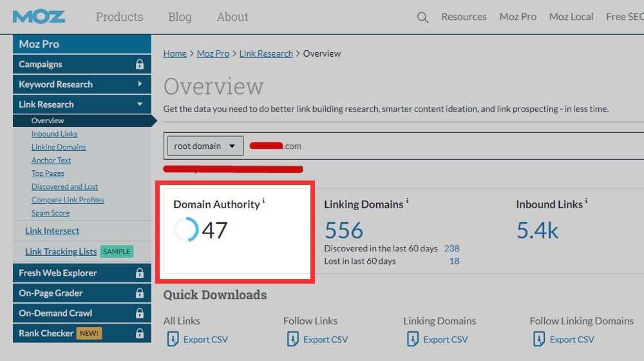Click the Inbound Links info icon

pyautogui.click(x=586, y=201)
